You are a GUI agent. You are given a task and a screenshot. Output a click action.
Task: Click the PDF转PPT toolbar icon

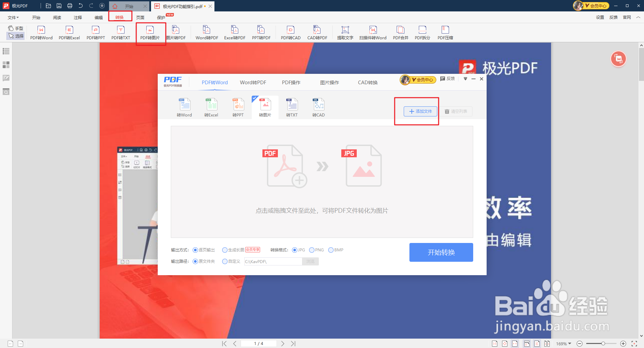click(96, 33)
